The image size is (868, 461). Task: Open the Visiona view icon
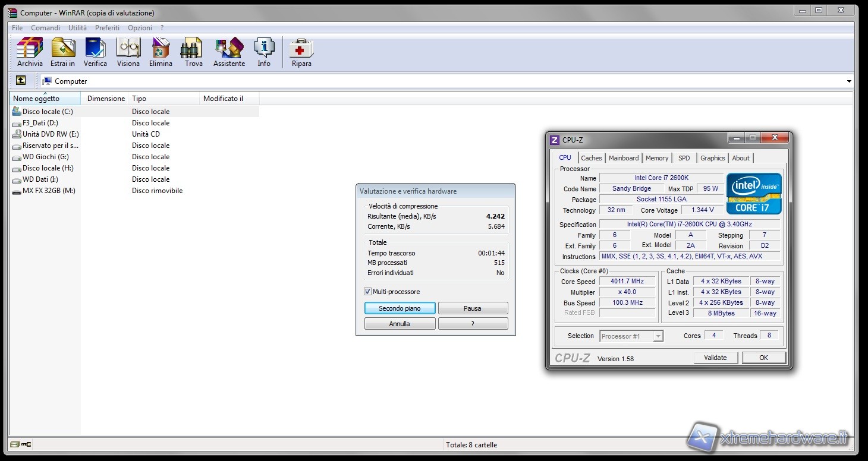tap(128, 48)
